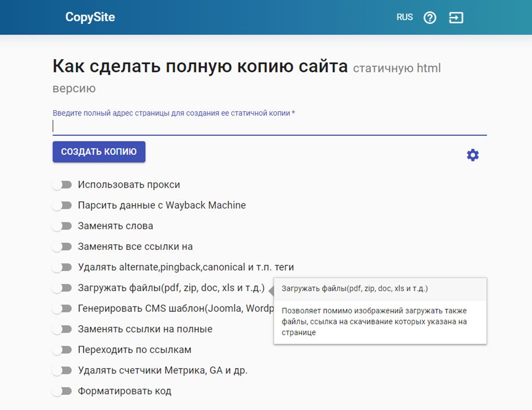
Task: Click the CopySite logo
Action: (90, 16)
